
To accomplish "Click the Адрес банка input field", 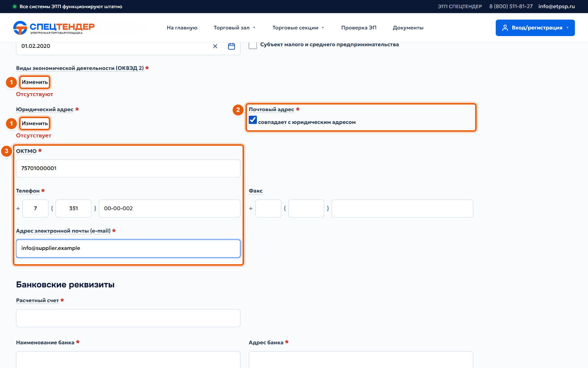I will pos(361,360).
